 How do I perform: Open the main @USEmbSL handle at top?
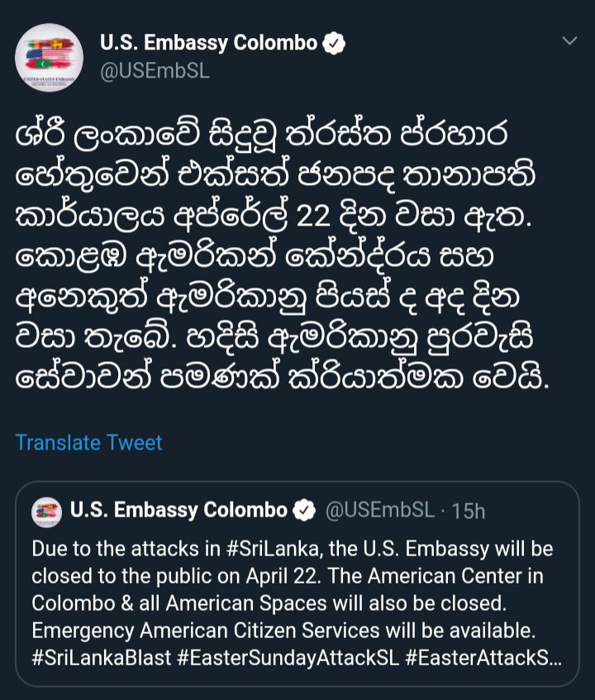point(155,71)
